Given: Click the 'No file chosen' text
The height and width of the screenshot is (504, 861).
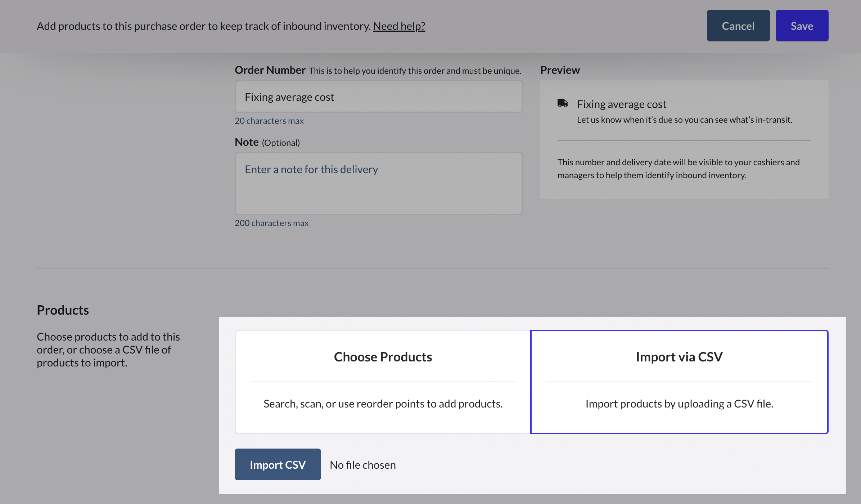Looking at the screenshot, I should (362, 465).
